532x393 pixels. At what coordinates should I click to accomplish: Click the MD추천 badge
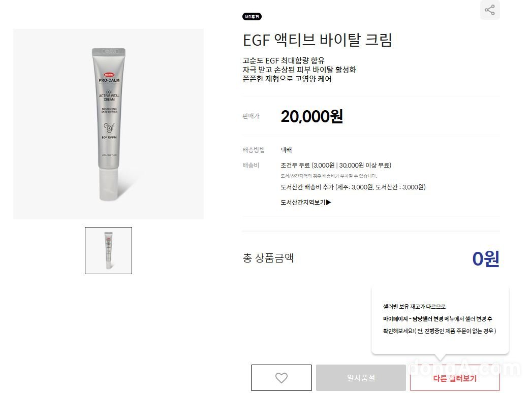[252, 17]
